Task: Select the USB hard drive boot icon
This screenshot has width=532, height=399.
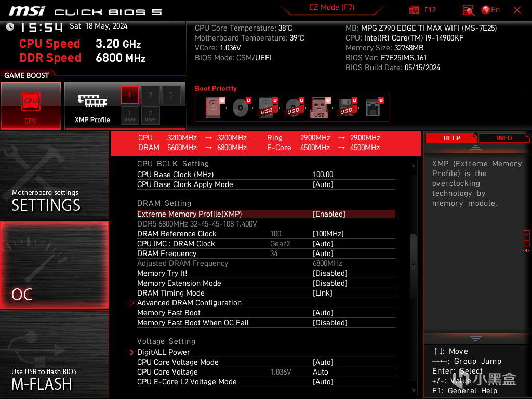Action: click(268, 107)
